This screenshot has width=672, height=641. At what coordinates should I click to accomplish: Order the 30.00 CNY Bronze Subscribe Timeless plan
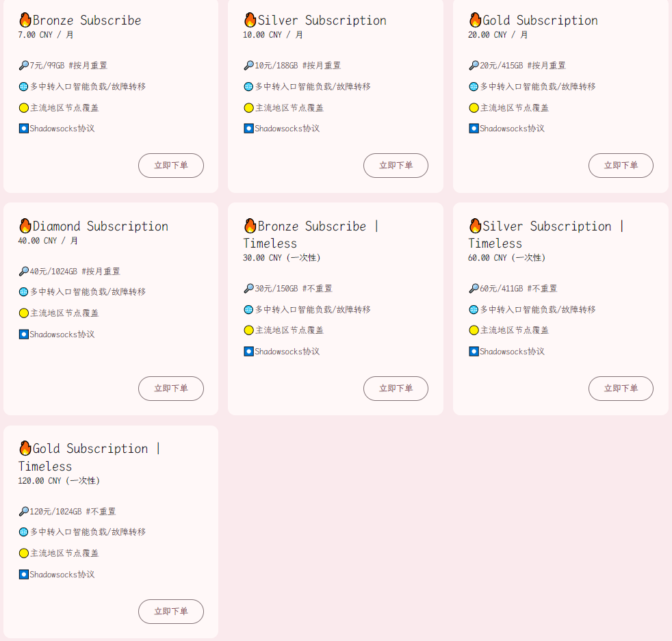coord(396,389)
